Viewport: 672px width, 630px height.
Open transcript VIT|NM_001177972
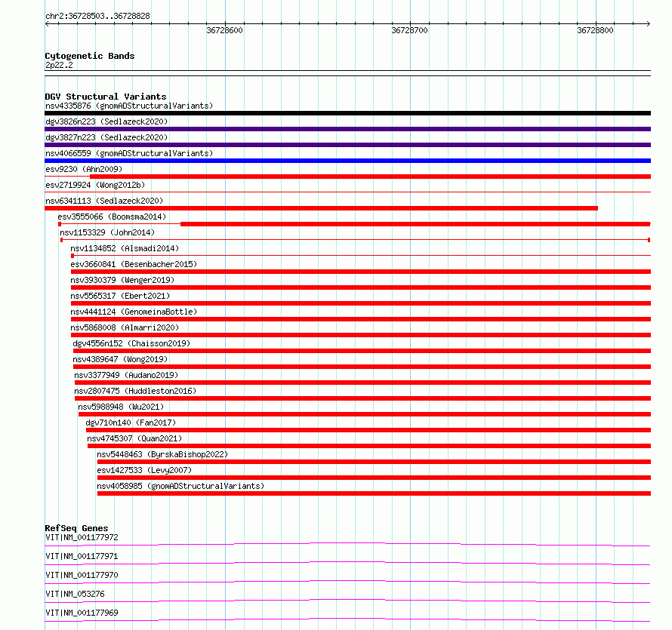point(82,537)
